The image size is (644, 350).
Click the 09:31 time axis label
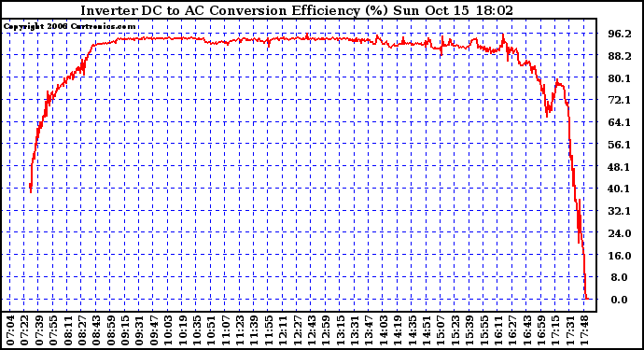click(139, 330)
